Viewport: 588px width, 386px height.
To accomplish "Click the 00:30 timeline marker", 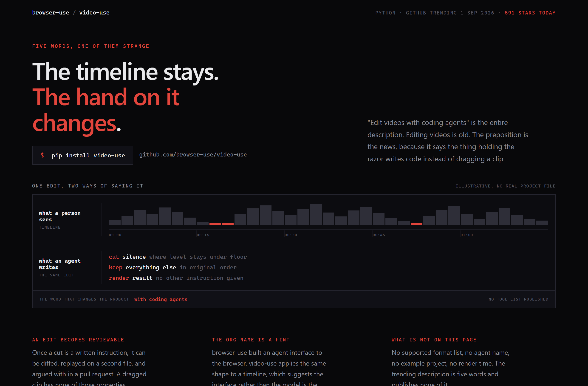I will point(291,235).
